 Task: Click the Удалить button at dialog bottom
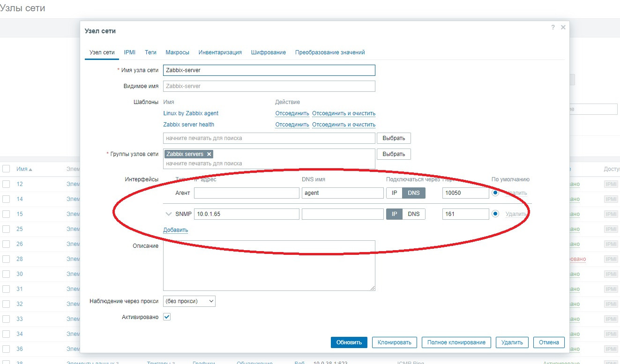tap(512, 342)
